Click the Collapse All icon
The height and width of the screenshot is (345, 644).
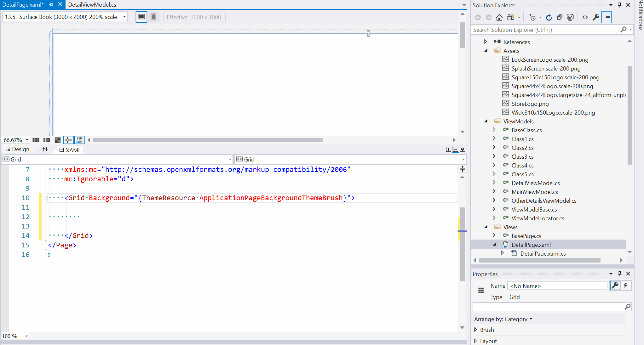tap(560, 17)
